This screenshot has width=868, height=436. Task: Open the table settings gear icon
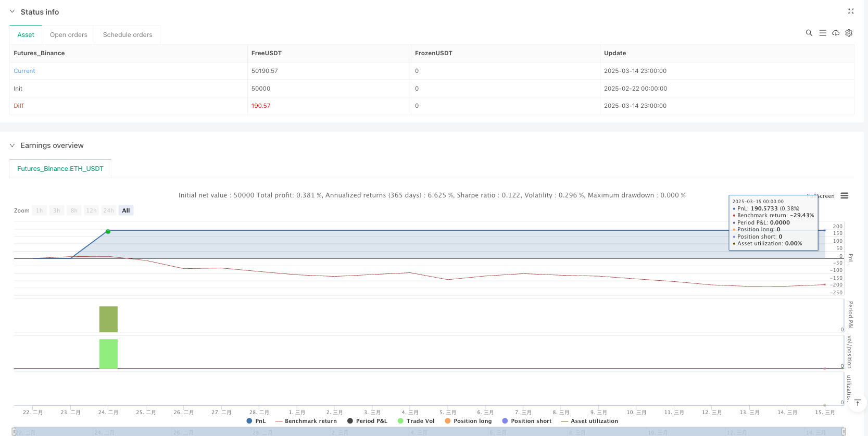coord(849,33)
